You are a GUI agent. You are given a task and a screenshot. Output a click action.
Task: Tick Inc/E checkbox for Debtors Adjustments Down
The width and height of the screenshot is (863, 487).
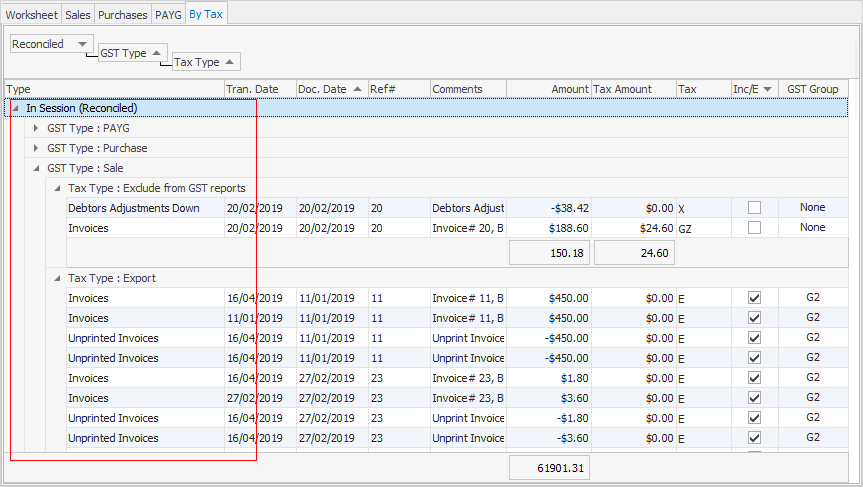pos(754,208)
